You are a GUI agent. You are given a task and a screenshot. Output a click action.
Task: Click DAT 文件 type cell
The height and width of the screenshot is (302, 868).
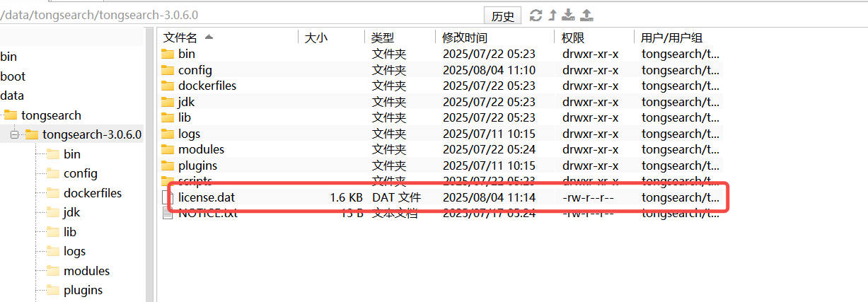click(397, 197)
